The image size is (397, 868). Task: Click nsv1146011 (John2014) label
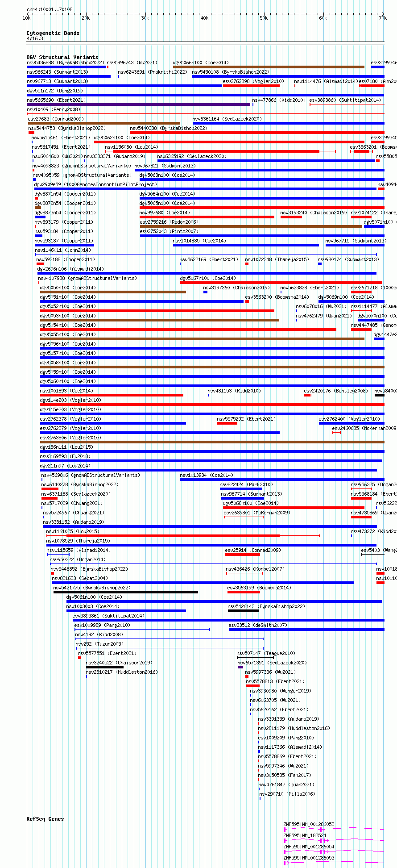[x=63, y=250]
